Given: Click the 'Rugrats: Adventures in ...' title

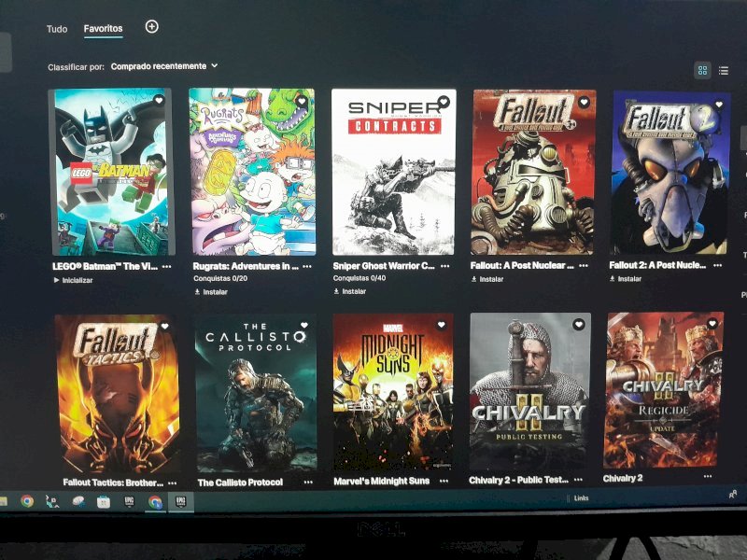Looking at the screenshot, I should coord(246,266).
